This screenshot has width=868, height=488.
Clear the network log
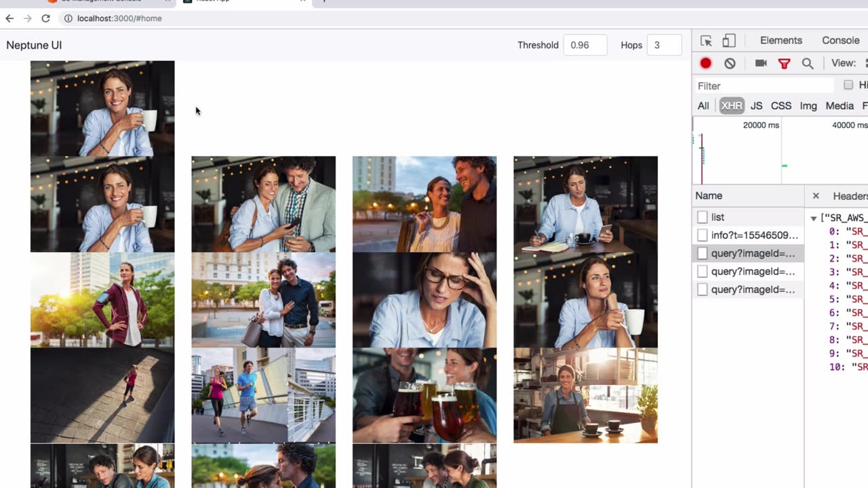(x=730, y=63)
